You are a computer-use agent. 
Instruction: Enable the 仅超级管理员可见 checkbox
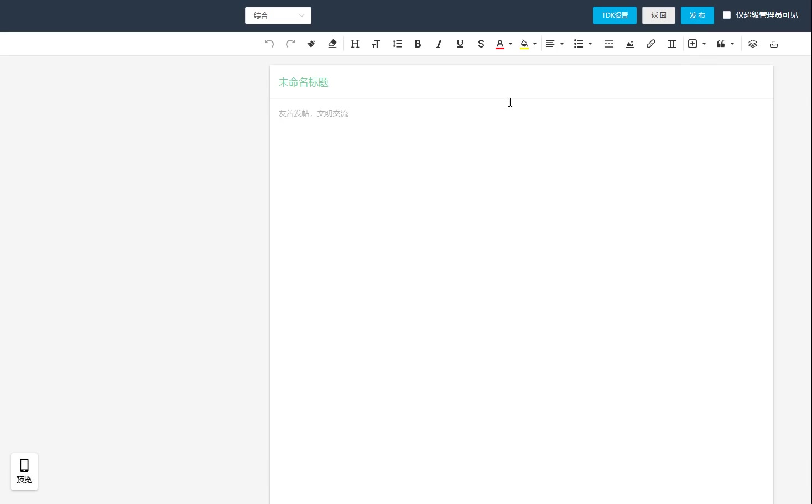pos(727,15)
